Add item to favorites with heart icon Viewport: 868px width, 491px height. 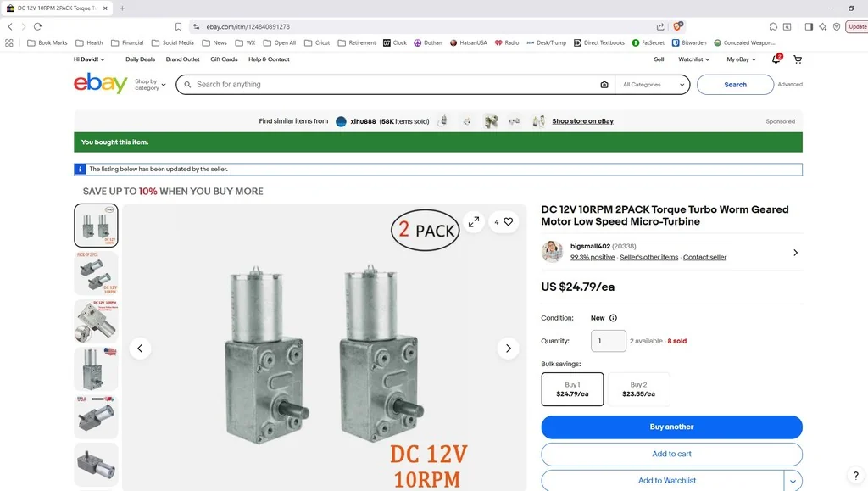[x=507, y=222]
